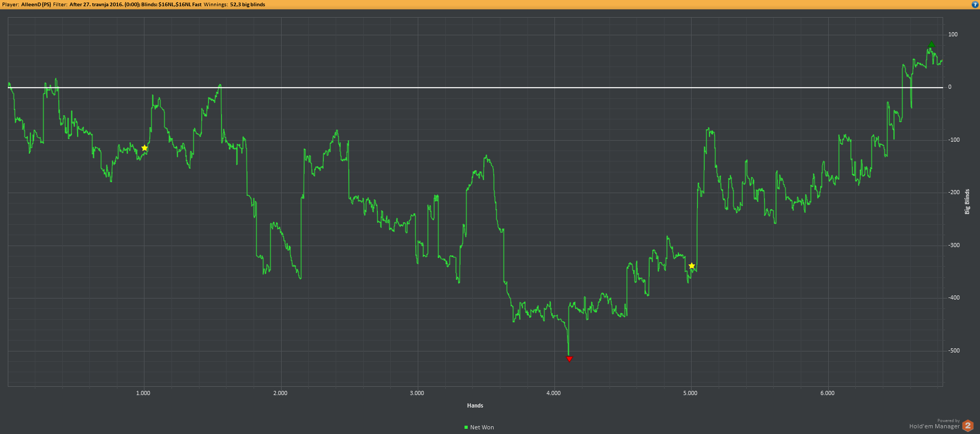Click the Big Blinds y-axis title
The image size is (980, 434).
pos(967,201)
